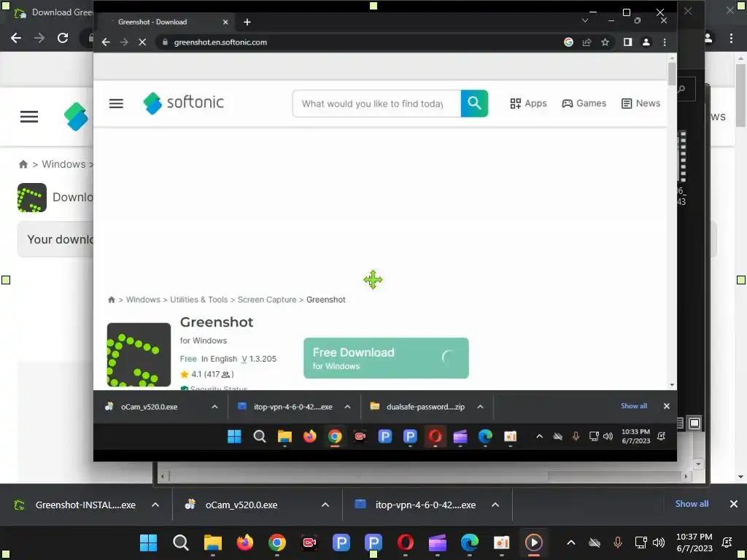
Task: Focus the 'What would you like to find' search field
Action: tap(376, 104)
